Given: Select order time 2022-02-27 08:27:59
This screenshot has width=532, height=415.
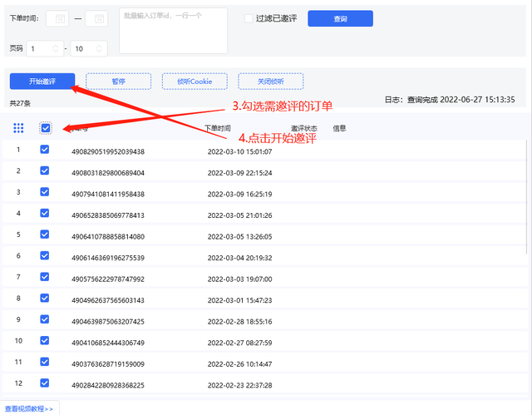Looking at the screenshot, I should pos(240,343).
